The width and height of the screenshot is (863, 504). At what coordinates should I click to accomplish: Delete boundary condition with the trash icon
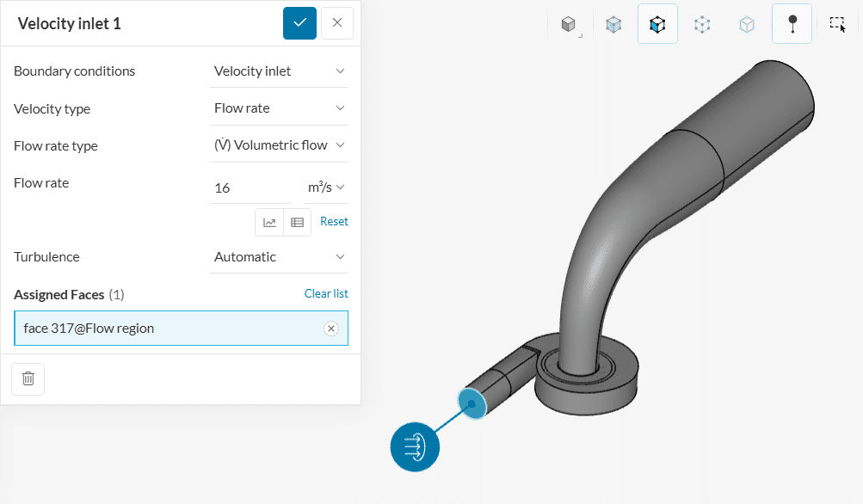tap(28, 378)
